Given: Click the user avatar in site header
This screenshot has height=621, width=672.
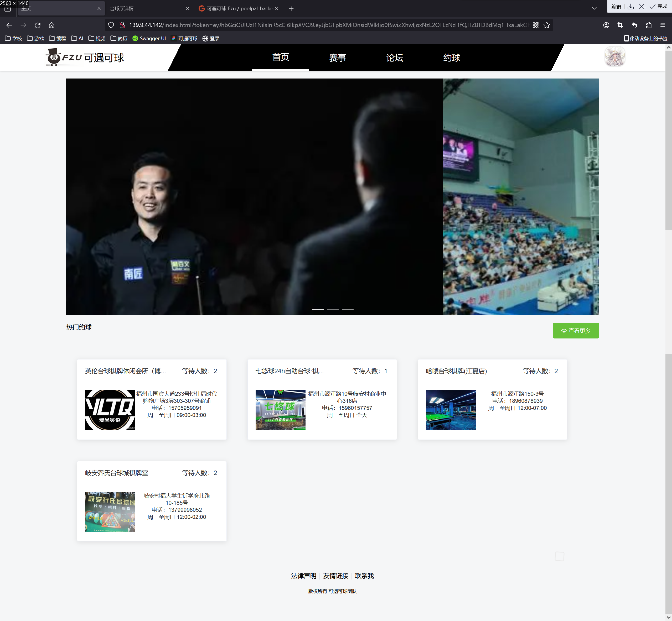Looking at the screenshot, I should 614,56.
